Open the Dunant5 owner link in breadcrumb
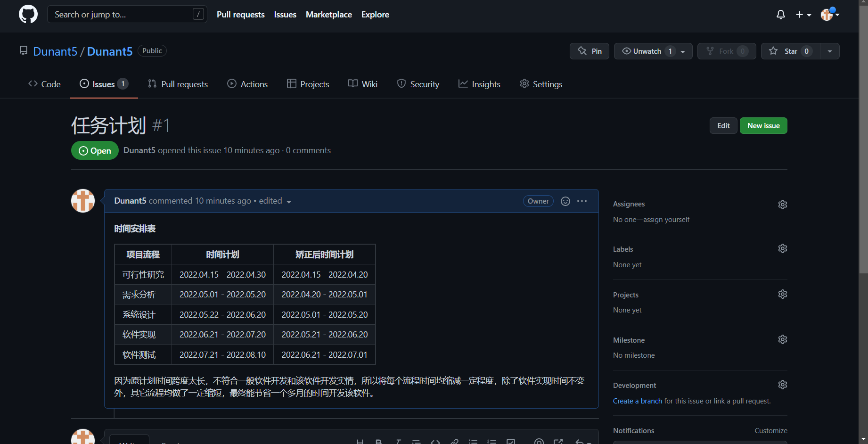 click(55, 51)
